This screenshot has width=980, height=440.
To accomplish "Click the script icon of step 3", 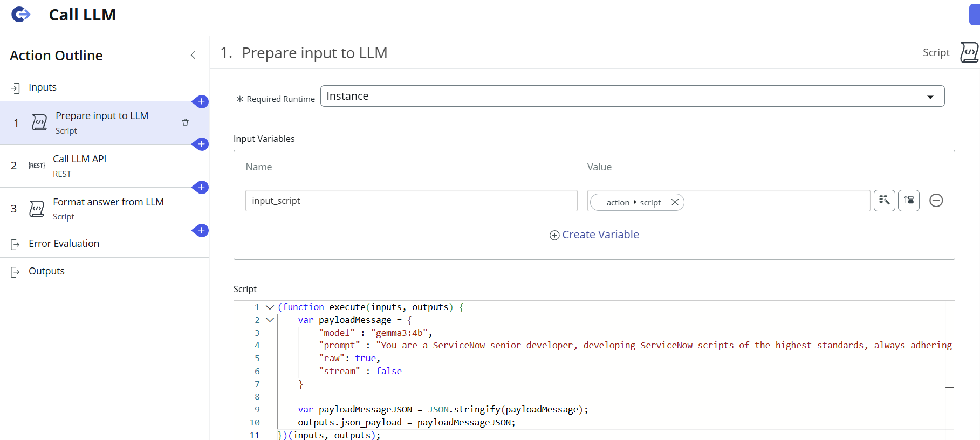I will coord(37,209).
